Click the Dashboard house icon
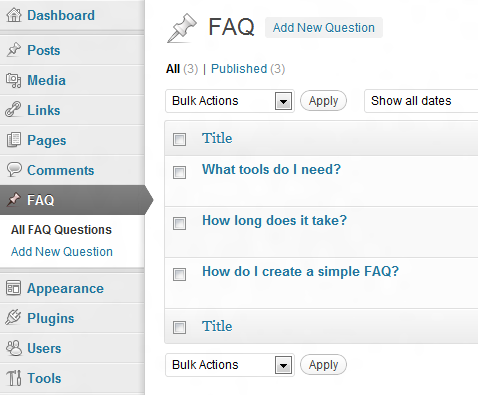 [14, 15]
